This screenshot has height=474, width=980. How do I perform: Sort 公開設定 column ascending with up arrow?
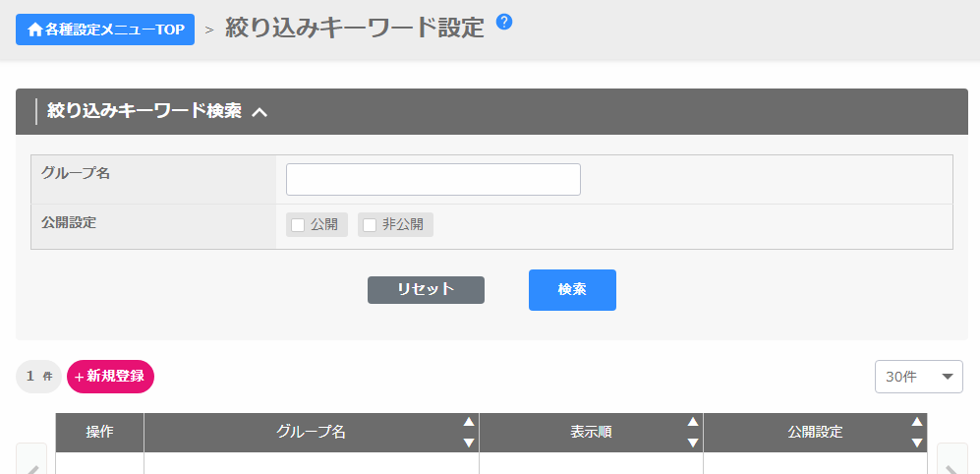tap(917, 422)
